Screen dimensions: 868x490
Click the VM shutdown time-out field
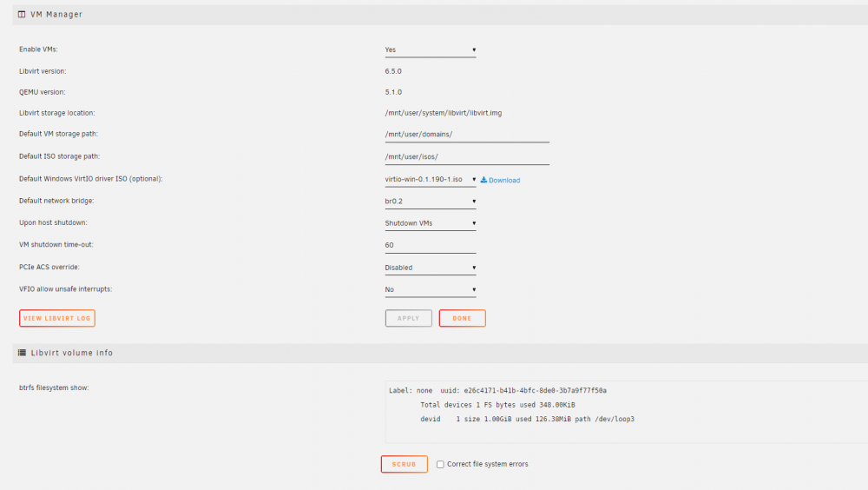(x=431, y=246)
